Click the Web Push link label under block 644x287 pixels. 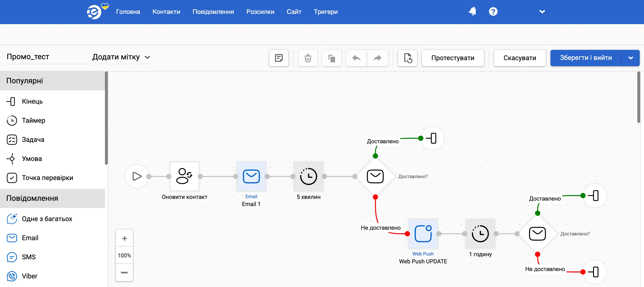pyautogui.click(x=423, y=254)
